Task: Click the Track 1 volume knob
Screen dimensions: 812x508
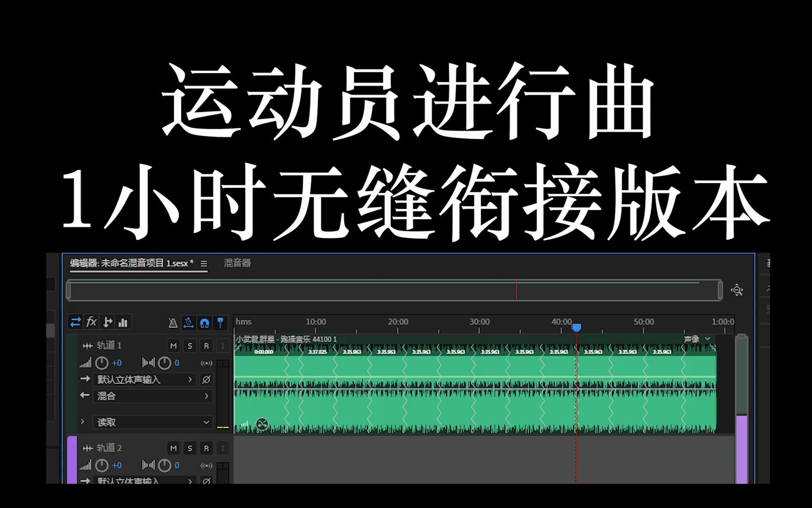Action: pyautogui.click(x=102, y=363)
